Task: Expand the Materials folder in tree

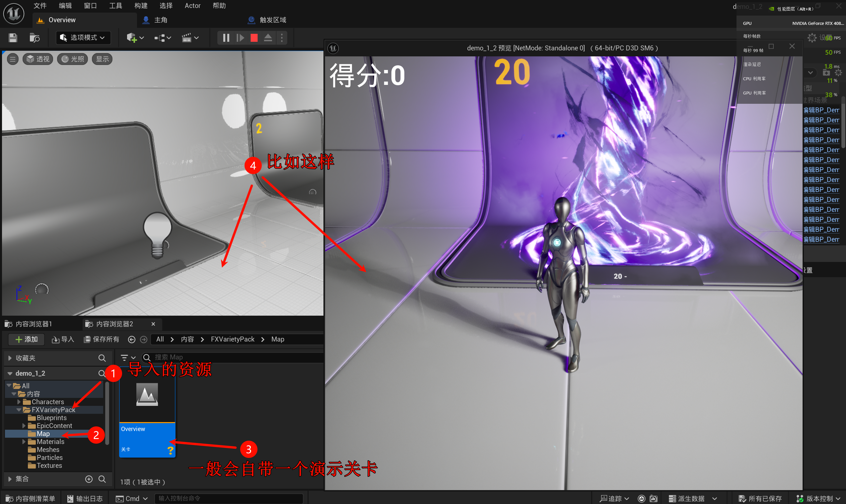Action: [24, 442]
